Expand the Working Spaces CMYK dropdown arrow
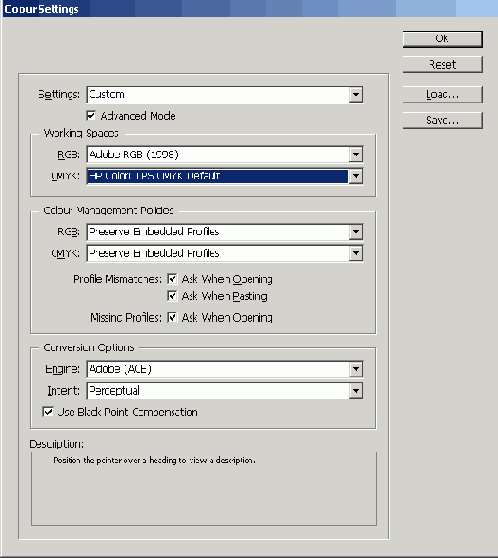 (356, 176)
